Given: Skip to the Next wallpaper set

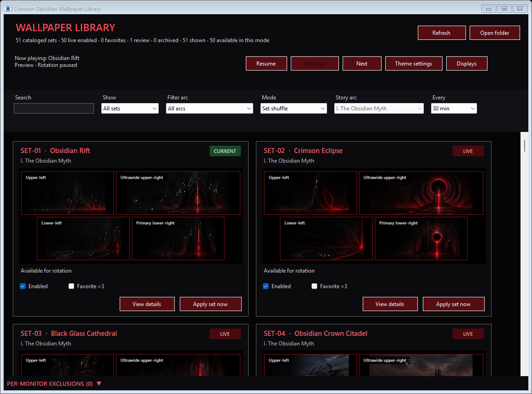Looking at the screenshot, I should click(x=362, y=63).
